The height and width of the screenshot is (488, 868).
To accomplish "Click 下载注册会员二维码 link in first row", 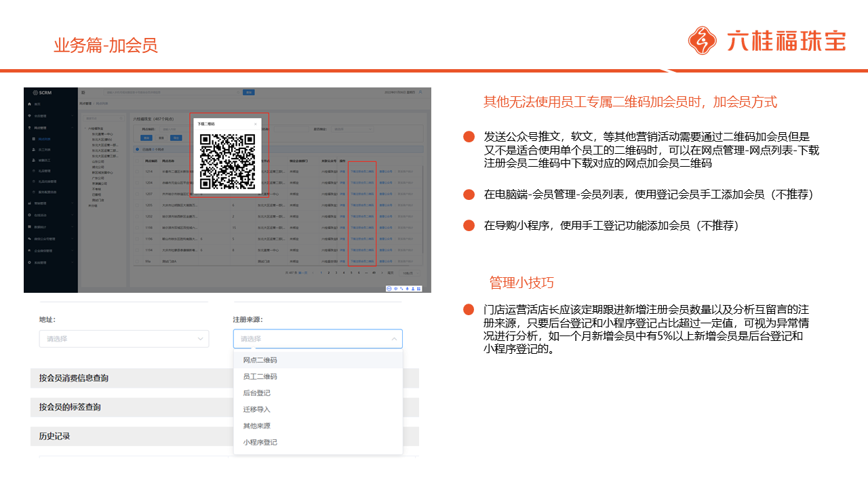I will click(362, 172).
